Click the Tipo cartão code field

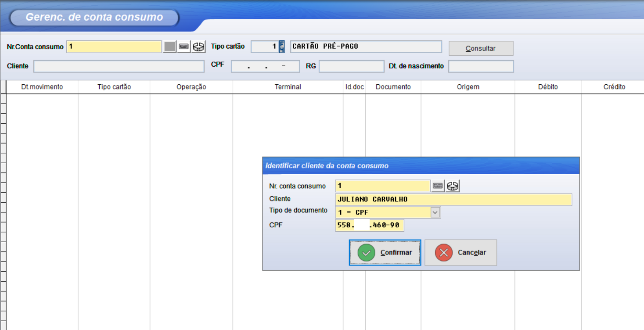[264, 47]
